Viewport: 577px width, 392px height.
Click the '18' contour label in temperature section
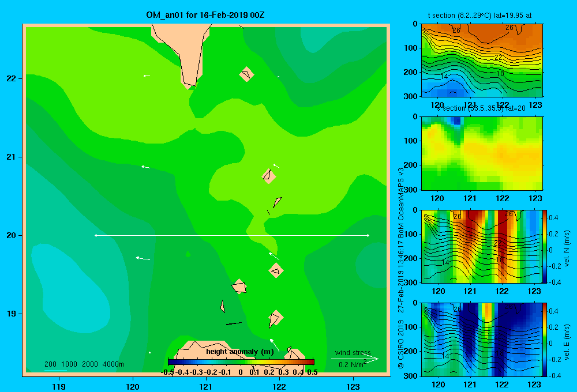tap(500, 74)
